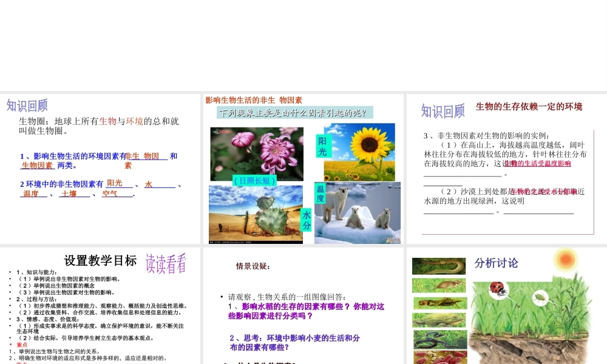The width and height of the screenshot is (607, 364).
Task: Click the sun graphic above the grass
Action: [x=566, y=259]
